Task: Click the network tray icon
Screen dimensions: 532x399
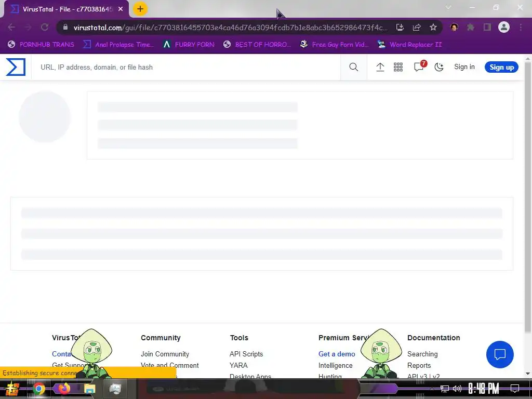Action: [x=445, y=389]
